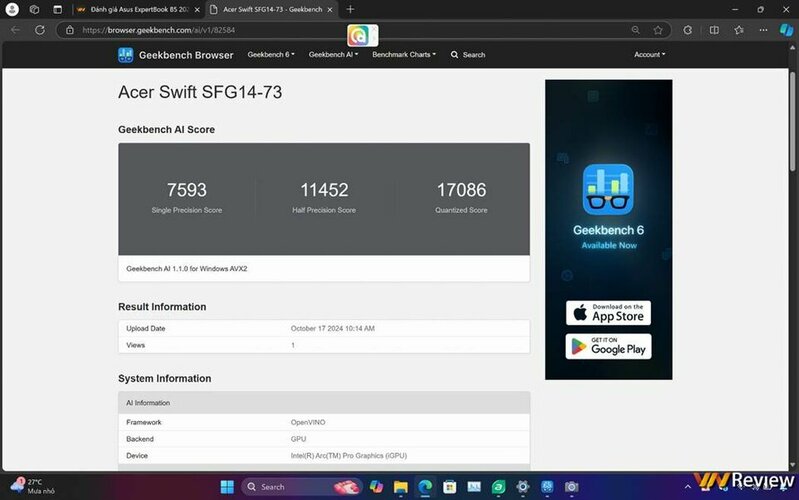Expand the Geekbench AI menu
Screen dimensions: 799x500
[x=334, y=55]
